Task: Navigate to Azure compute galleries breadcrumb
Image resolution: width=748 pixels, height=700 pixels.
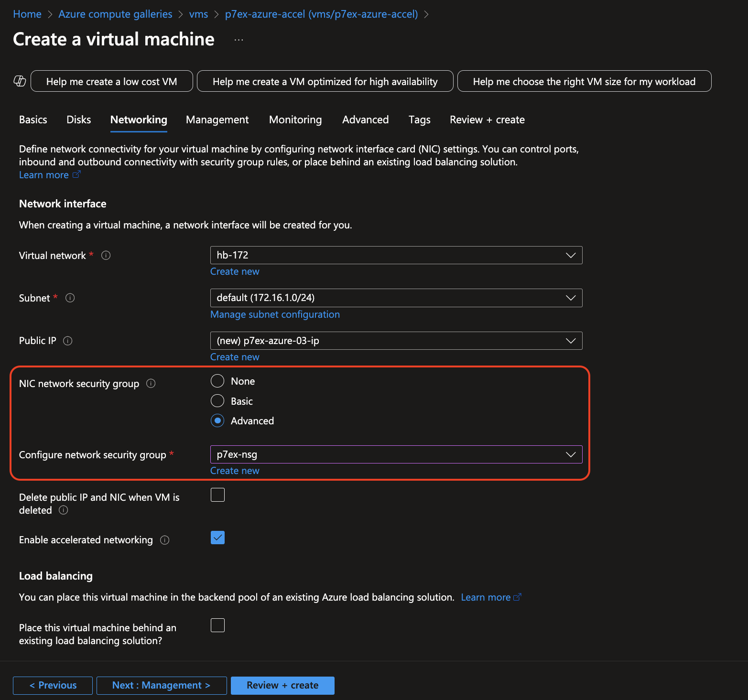Action: click(115, 14)
